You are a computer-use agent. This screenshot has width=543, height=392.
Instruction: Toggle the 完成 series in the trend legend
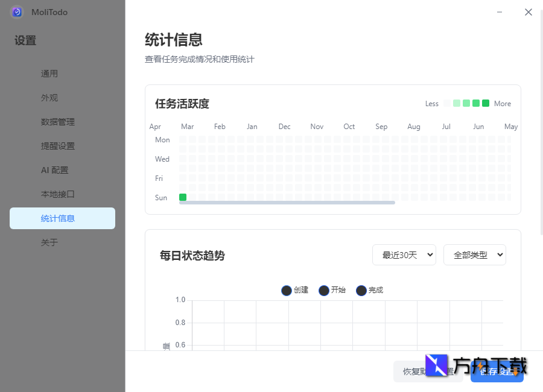pyautogui.click(x=369, y=290)
